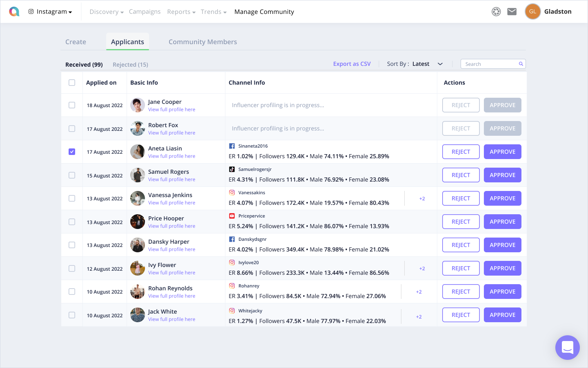Expand Rohan Reynolds' +2 more channels
Viewport: 588px width, 368px height.
(419, 292)
